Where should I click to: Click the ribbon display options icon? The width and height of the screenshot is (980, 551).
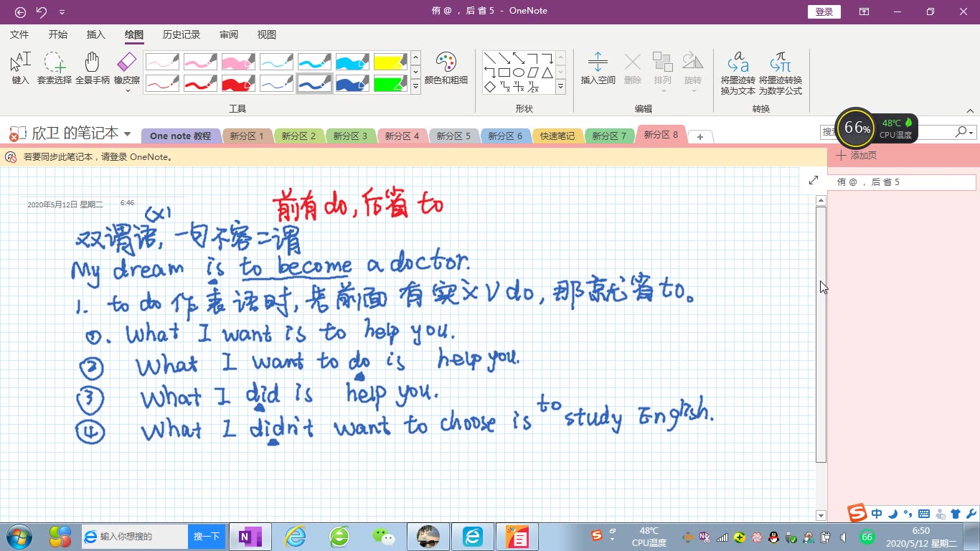click(x=864, y=11)
